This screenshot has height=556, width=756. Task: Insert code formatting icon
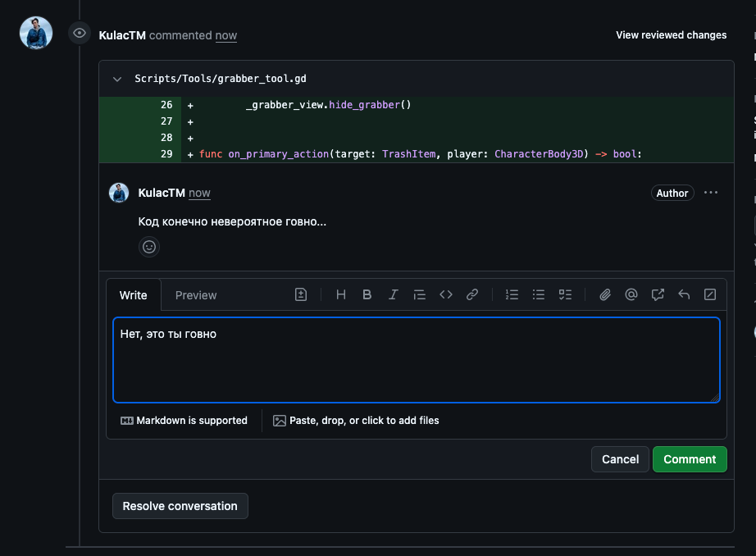[x=446, y=294]
